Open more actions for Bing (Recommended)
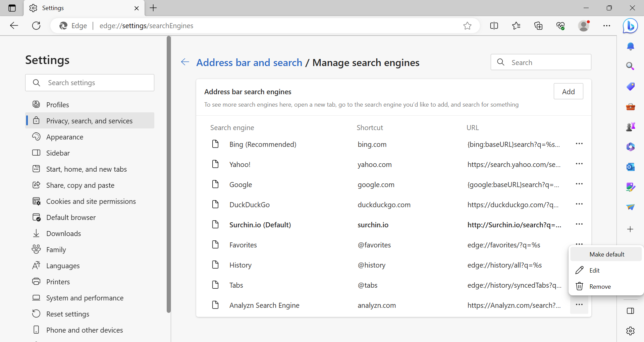 click(579, 144)
